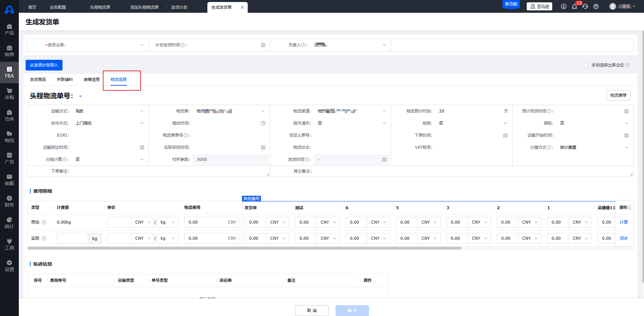Viewport: 644px width, 316px height.
Task: Click the 从发货计划导入 button
Action: click(44, 65)
